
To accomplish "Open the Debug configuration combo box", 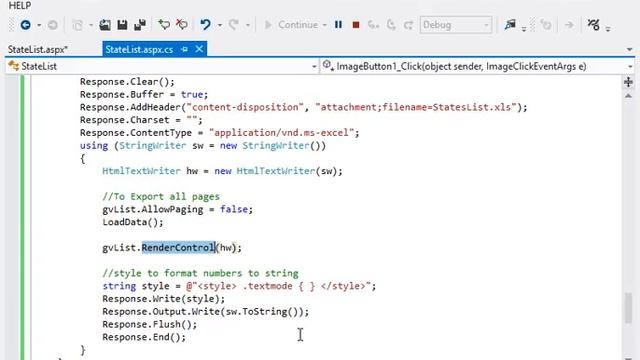I will click(456, 25).
